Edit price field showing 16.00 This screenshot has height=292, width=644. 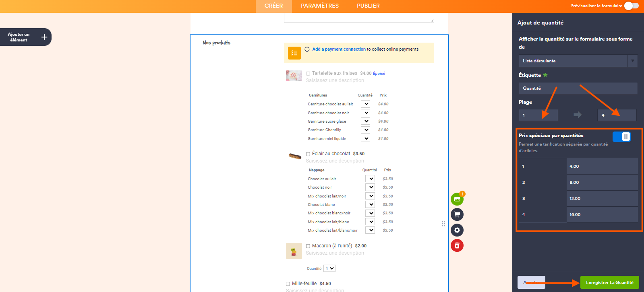click(602, 214)
